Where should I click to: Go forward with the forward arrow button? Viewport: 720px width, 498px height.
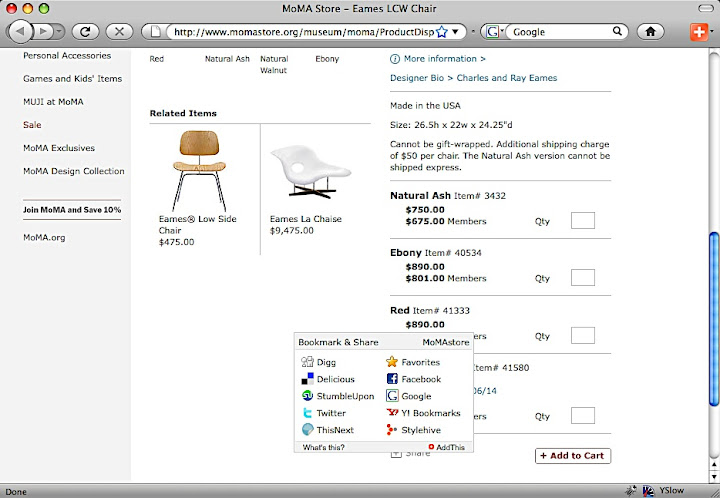click(x=44, y=31)
